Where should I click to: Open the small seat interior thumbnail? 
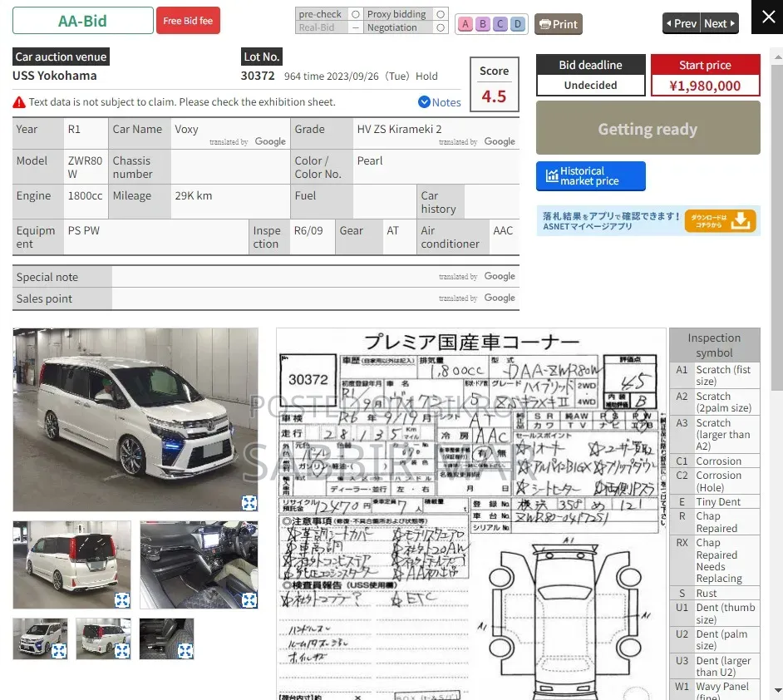(x=167, y=638)
